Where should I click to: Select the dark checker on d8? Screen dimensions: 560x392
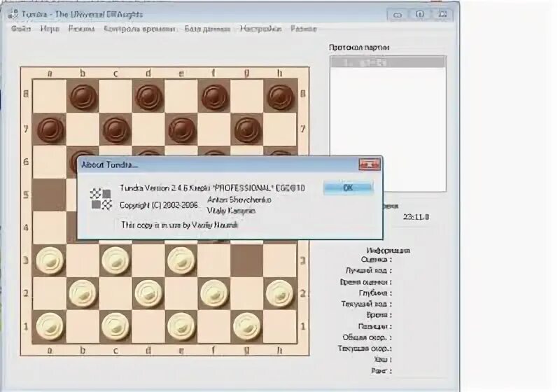[148, 97]
